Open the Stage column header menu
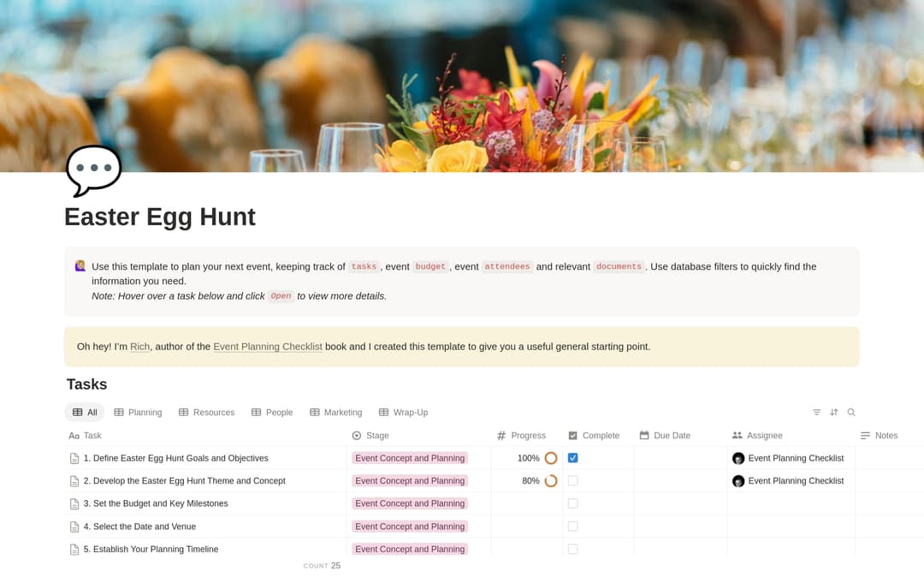 pyautogui.click(x=419, y=436)
